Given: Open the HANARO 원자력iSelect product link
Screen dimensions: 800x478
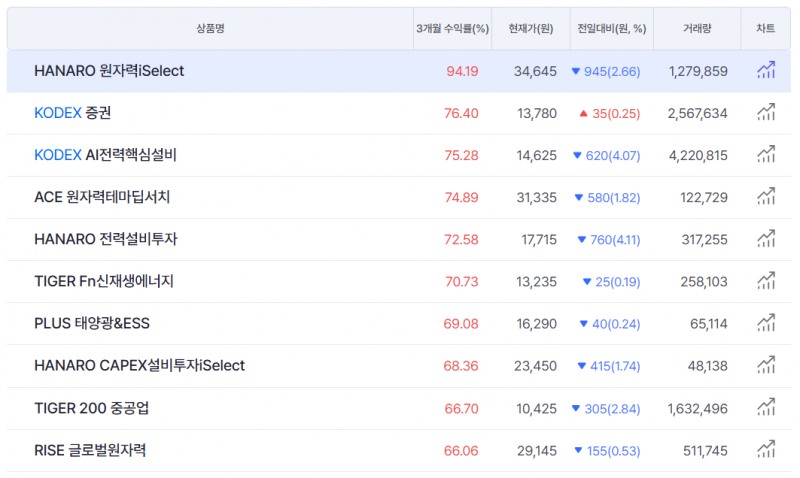Looking at the screenshot, I should point(109,71).
